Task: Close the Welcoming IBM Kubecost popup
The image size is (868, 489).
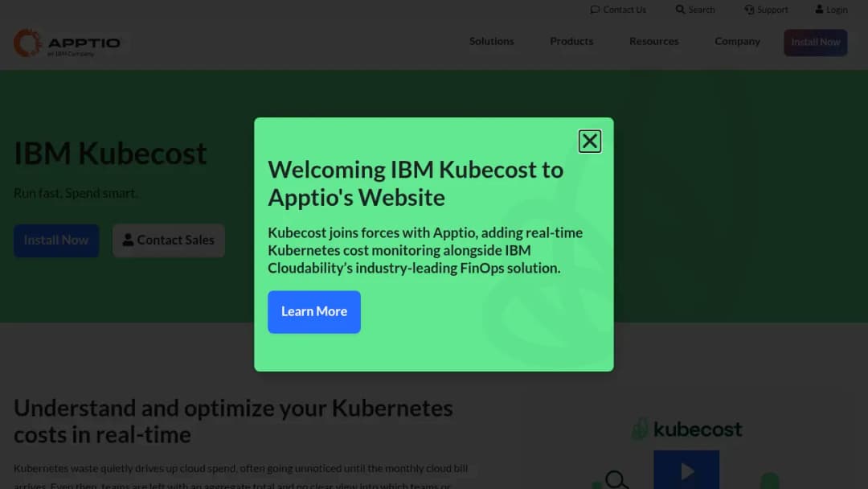Action: coord(590,142)
